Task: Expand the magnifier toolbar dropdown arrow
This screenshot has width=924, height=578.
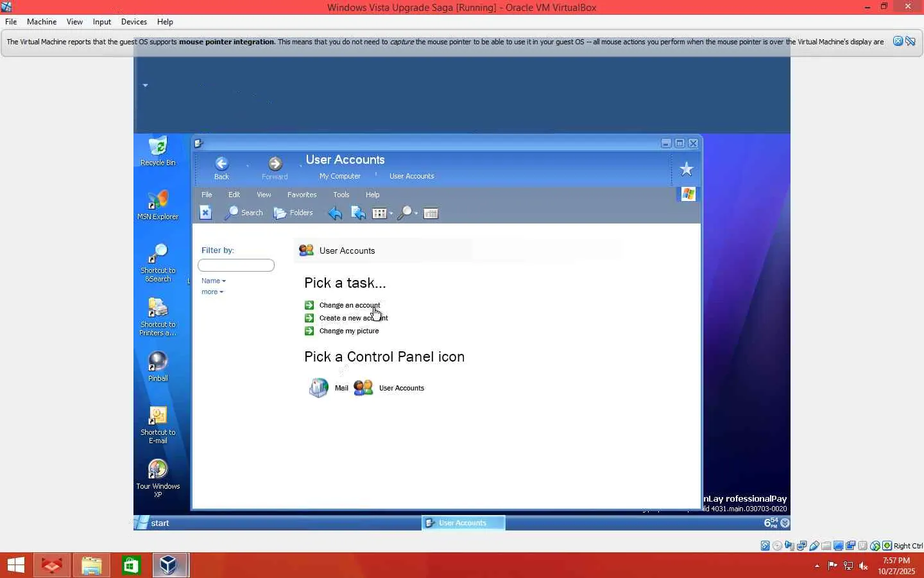Action: click(x=416, y=214)
